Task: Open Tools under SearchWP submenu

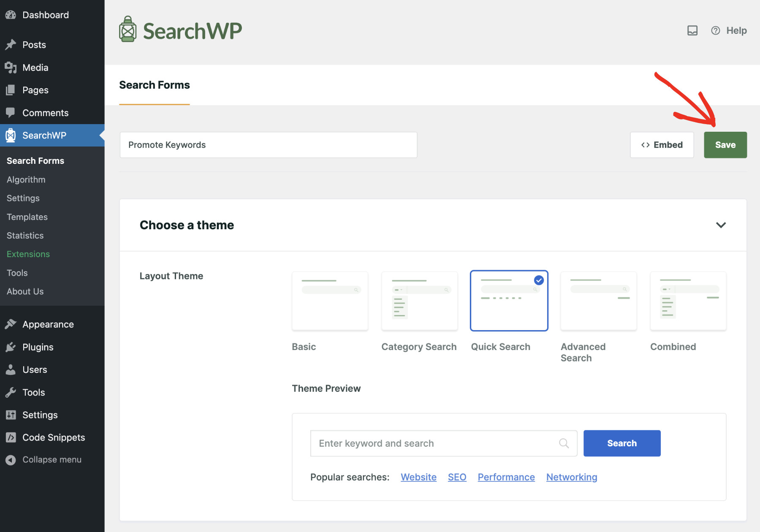Action: 17,273
